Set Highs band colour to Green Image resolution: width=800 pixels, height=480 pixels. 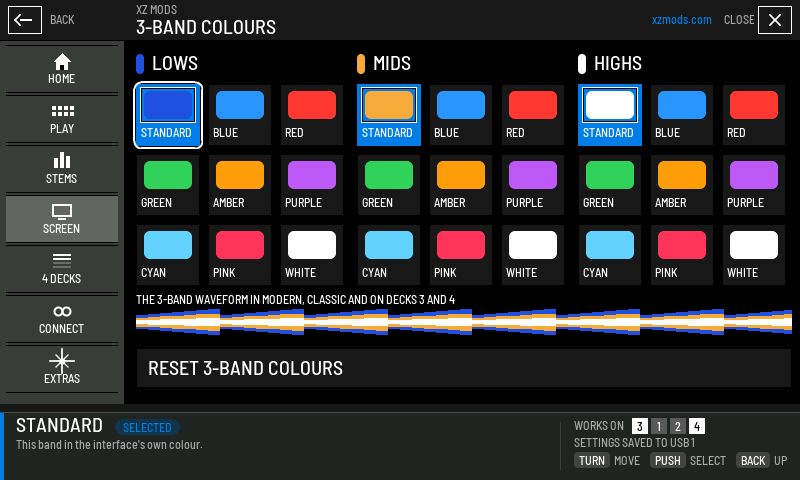pyautogui.click(x=610, y=185)
